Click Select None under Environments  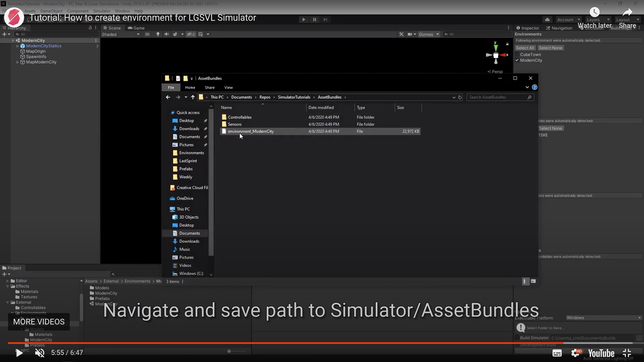click(x=550, y=48)
